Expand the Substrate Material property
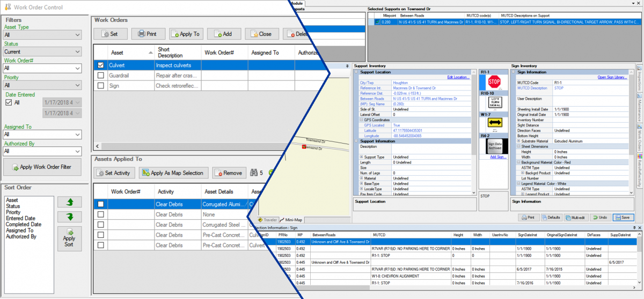This screenshot has width=644, height=299. pos(518,140)
